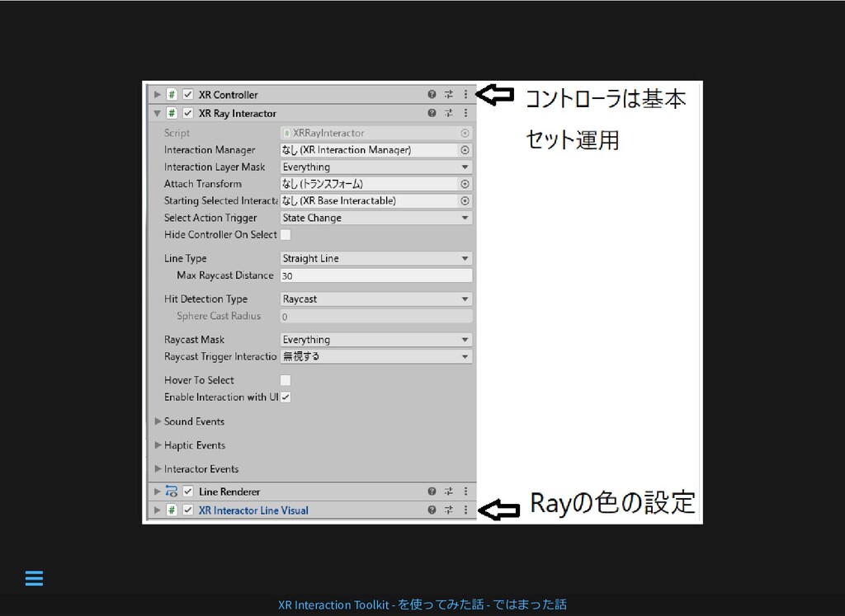Click the Line Renderer title text
This screenshot has height=616, width=845.
(x=229, y=491)
